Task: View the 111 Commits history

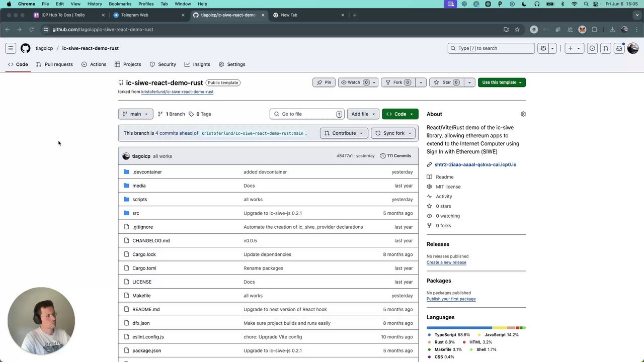Action: (395, 156)
